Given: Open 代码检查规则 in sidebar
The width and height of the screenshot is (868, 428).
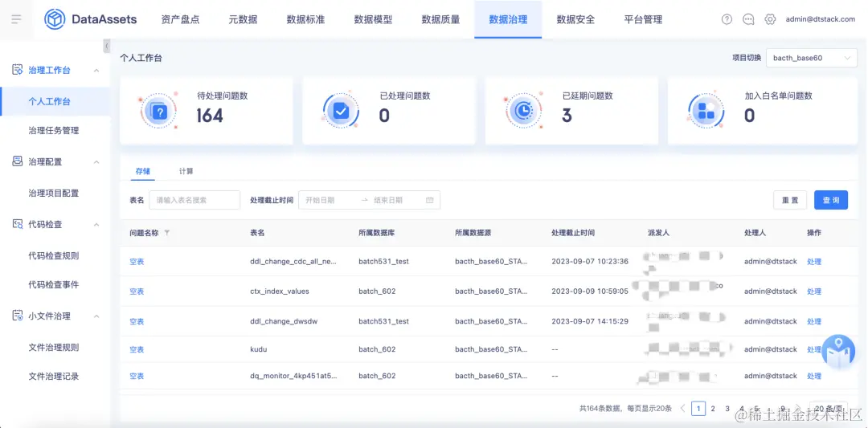Looking at the screenshot, I should [55, 255].
